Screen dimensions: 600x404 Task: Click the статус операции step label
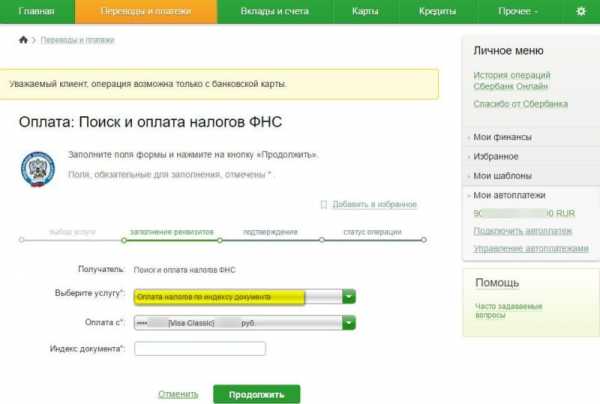372,232
